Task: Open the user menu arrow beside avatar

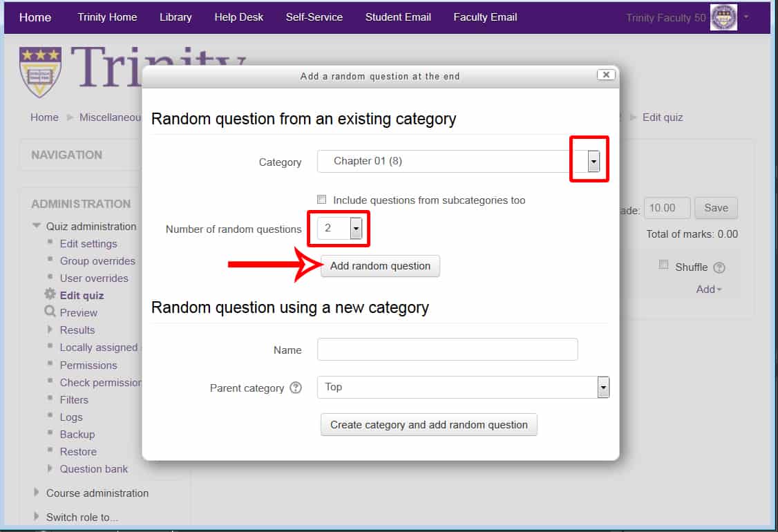Action: 746,17
